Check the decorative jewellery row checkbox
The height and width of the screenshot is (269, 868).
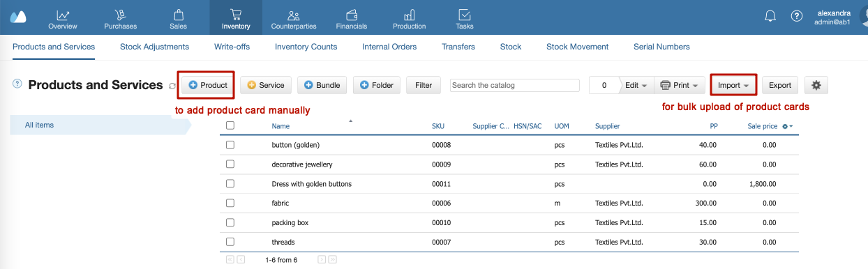click(230, 164)
